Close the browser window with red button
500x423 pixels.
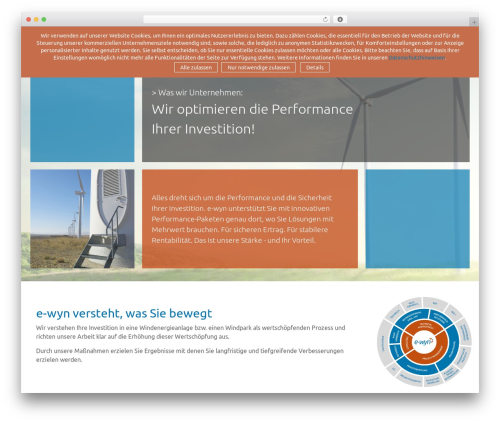pyautogui.click(x=29, y=19)
